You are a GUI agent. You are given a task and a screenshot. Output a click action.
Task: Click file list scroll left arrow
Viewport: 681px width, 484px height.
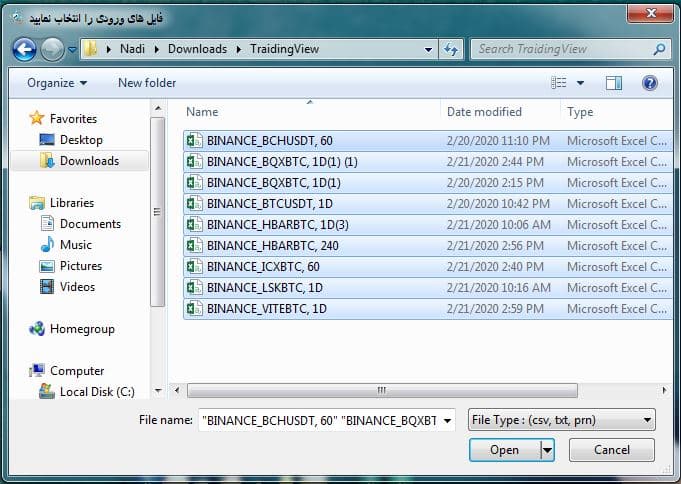(177, 390)
